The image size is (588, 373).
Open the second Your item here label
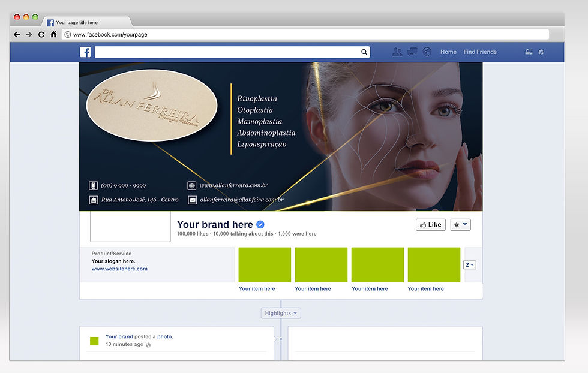coord(313,288)
